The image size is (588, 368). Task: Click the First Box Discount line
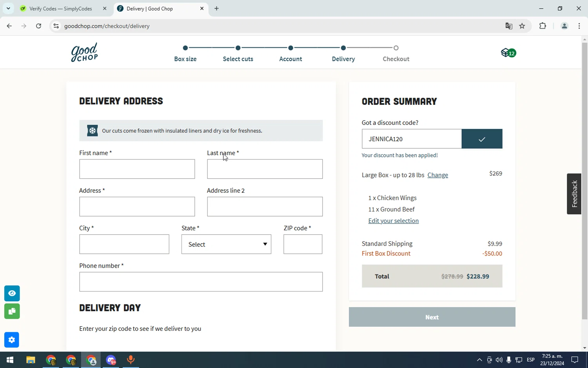click(432, 253)
